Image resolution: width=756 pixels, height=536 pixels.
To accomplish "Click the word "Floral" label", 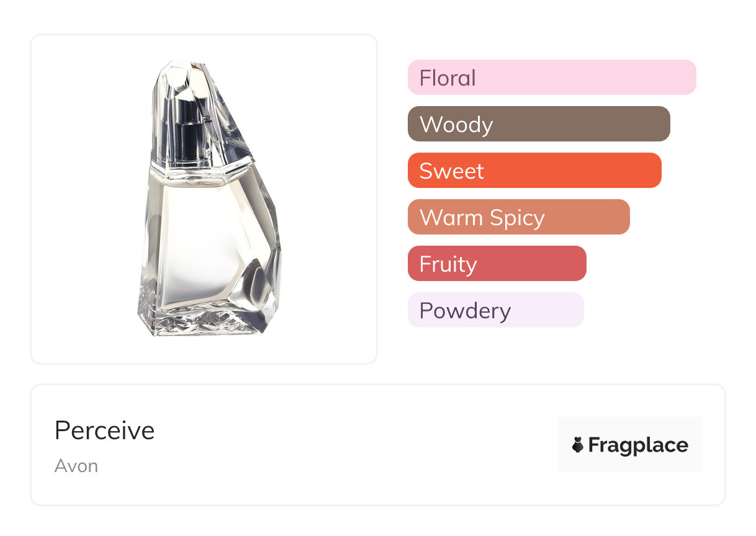I will coord(448,78).
